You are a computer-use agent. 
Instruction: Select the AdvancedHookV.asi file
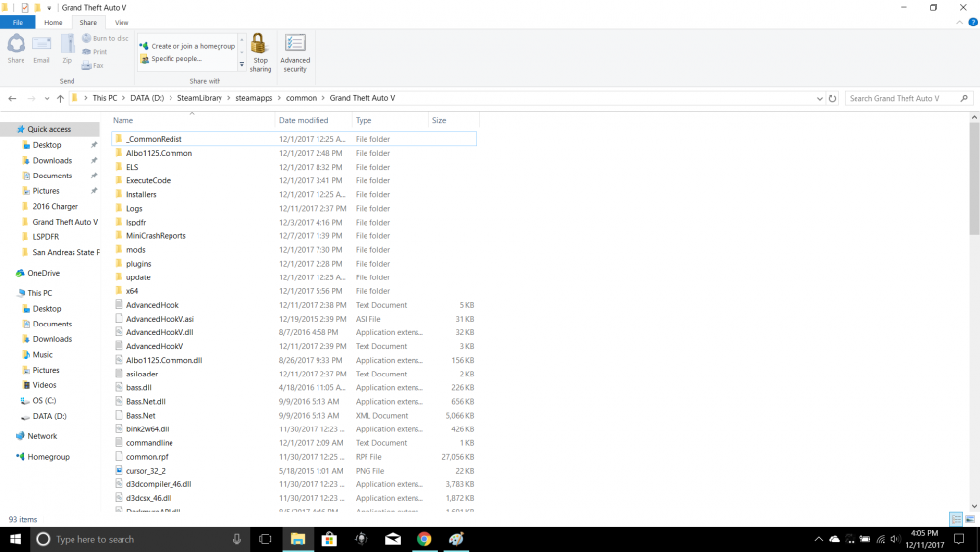coord(294,319)
